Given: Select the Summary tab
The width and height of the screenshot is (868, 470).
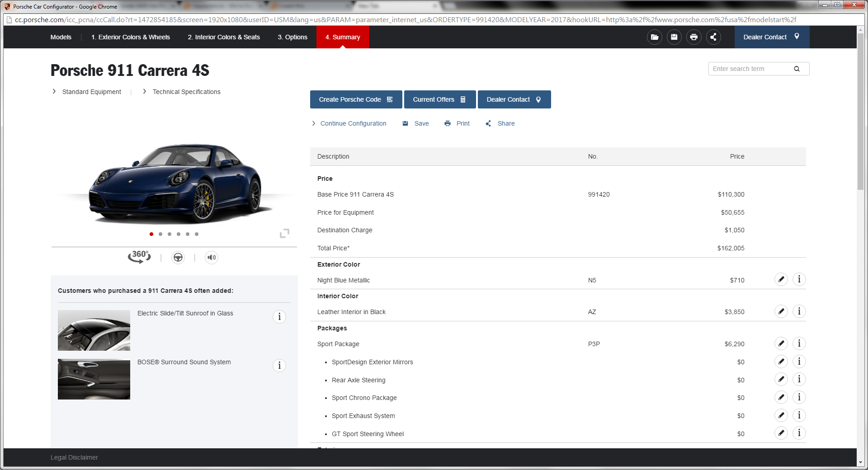Looking at the screenshot, I should click(343, 37).
